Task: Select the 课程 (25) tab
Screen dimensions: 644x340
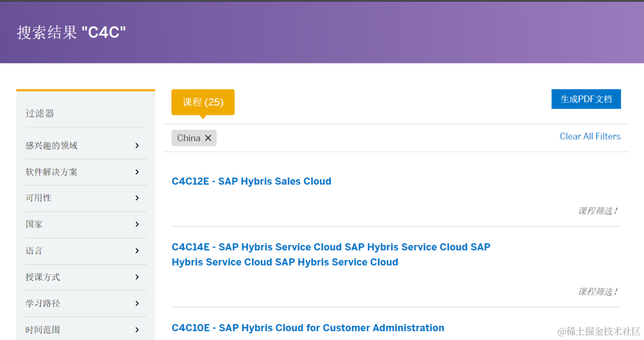Action: click(x=203, y=102)
